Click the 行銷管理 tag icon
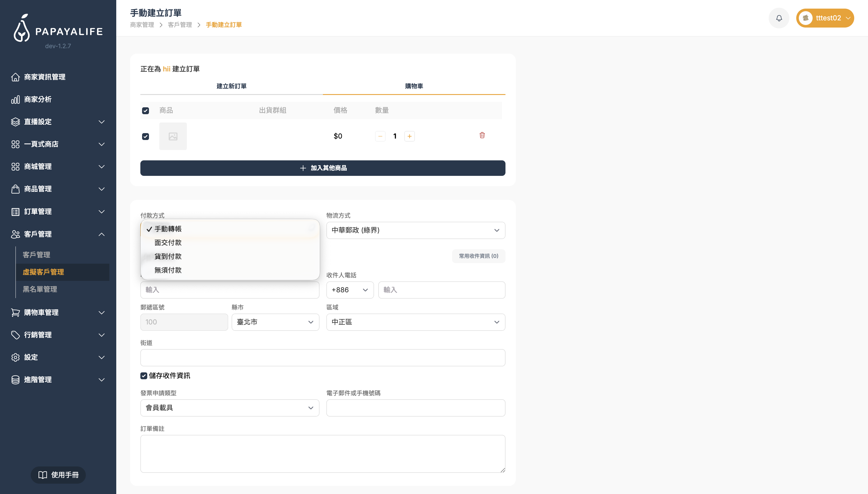 [15, 335]
